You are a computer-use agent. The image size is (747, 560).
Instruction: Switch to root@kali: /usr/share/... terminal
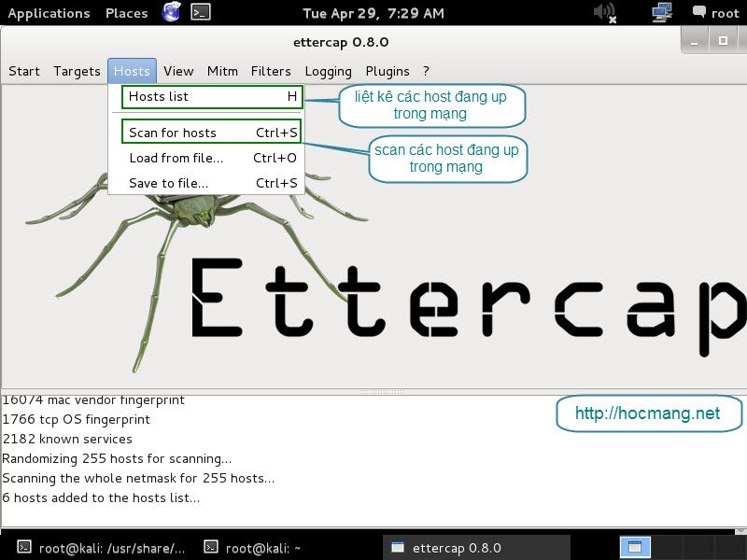point(101,548)
